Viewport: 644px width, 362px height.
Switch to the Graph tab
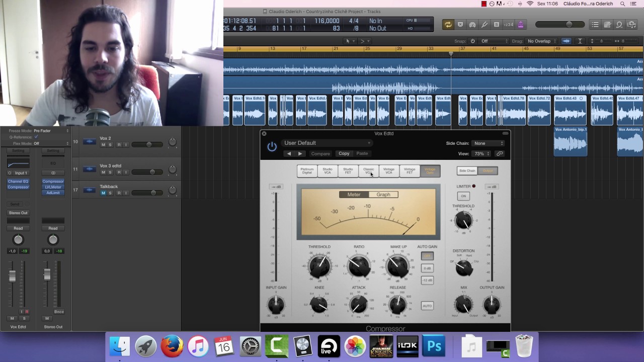[383, 195]
